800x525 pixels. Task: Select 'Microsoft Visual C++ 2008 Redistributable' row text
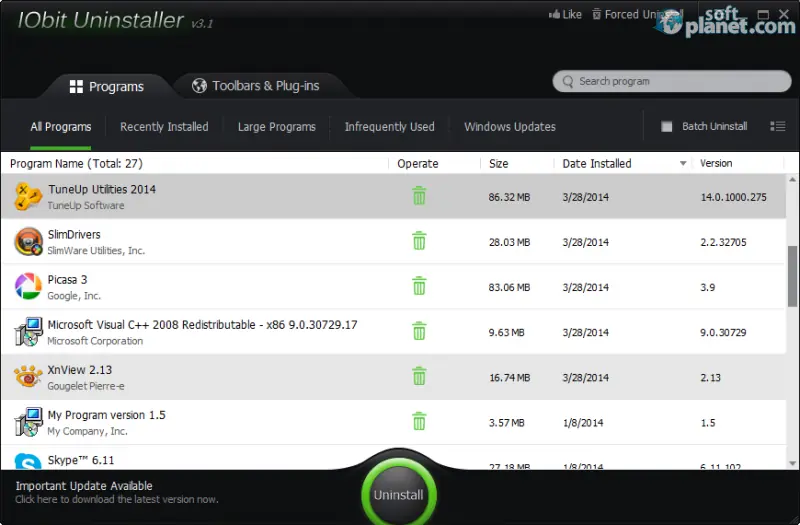click(x=203, y=325)
